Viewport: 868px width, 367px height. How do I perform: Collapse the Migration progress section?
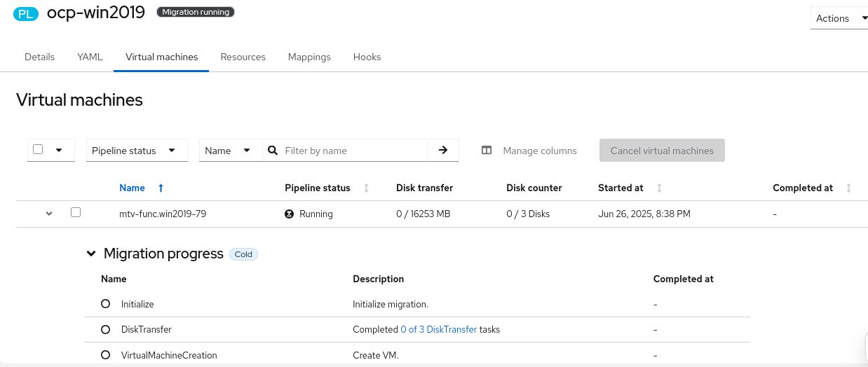click(91, 254)
